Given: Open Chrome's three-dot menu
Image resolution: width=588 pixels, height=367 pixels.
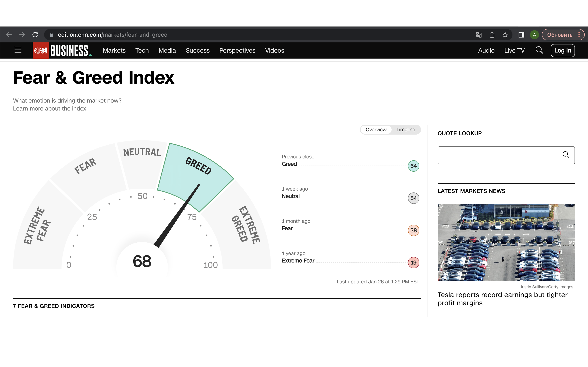Looking at the screenshot, I should [x=579, y=35].
